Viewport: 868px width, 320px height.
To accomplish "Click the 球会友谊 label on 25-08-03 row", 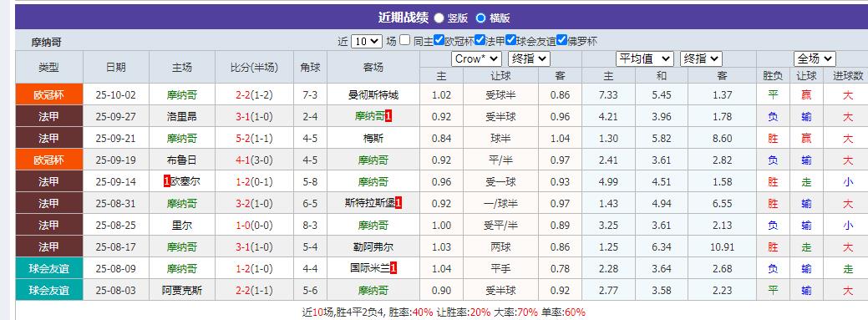I will coord(49,290).
